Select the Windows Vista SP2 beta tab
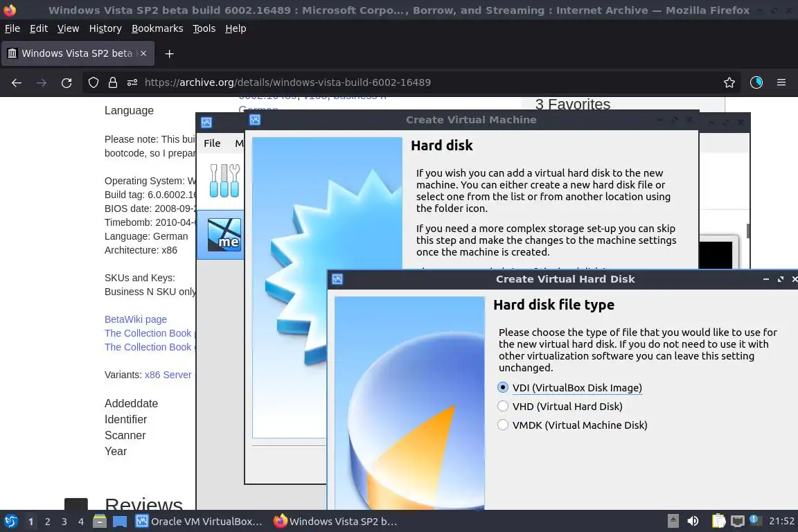Screen dimensions: 798x532 [78, 53]
